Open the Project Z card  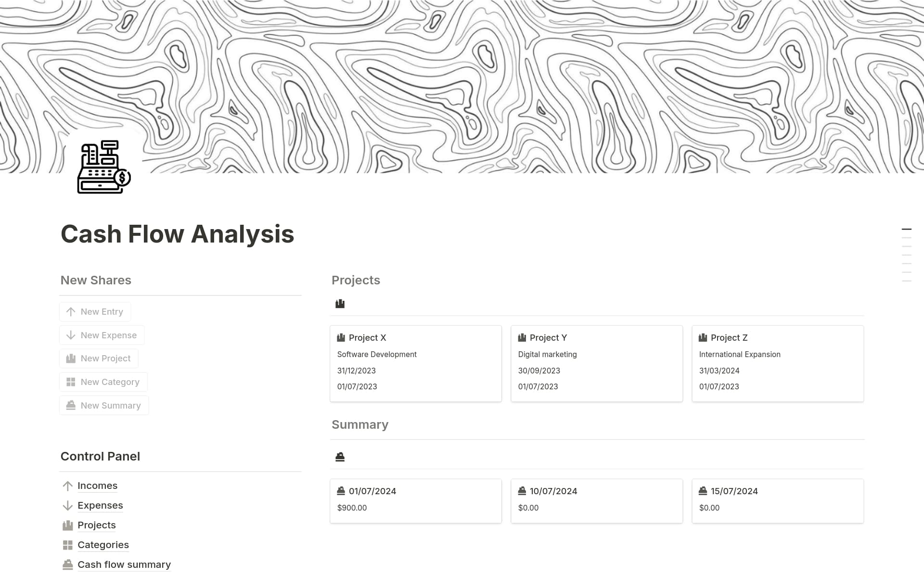[778, 363]
